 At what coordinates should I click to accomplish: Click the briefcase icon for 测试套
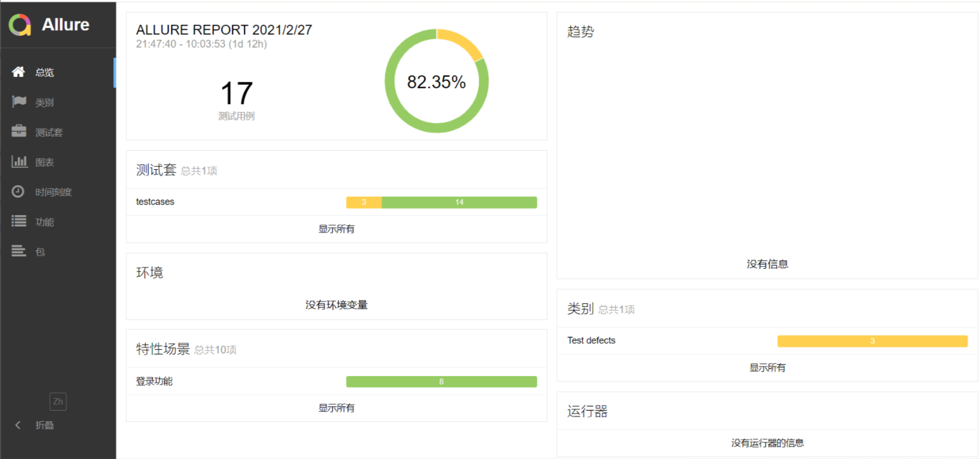coord(19,131)
